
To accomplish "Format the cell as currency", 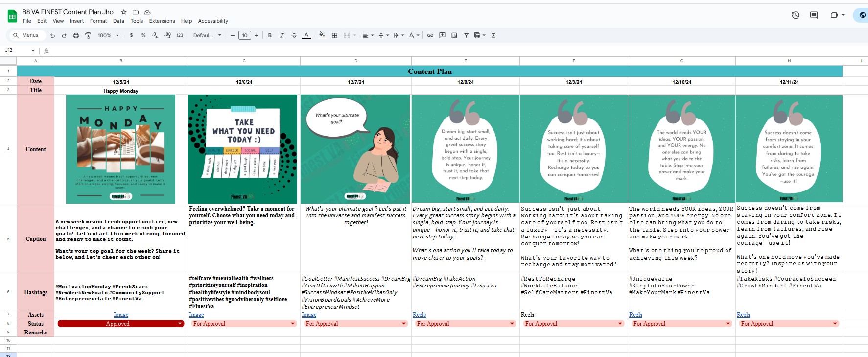I will pos(131,35).
